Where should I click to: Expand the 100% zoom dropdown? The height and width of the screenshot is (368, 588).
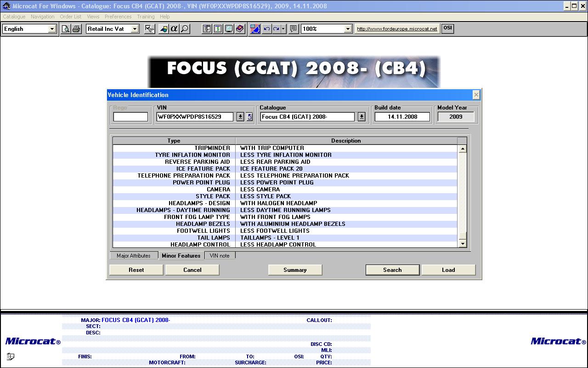click(x=348, y=29)
